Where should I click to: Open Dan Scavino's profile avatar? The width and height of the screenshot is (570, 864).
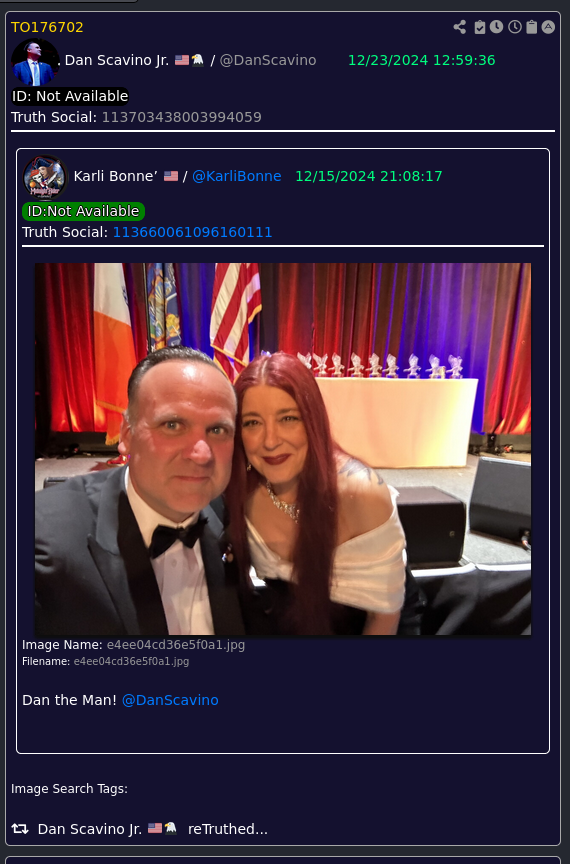34,62
